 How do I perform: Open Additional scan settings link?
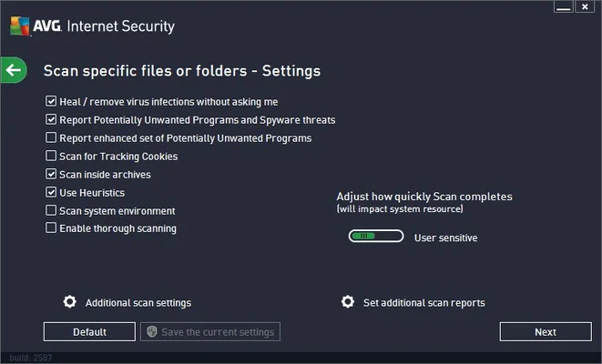click(138, 303)
